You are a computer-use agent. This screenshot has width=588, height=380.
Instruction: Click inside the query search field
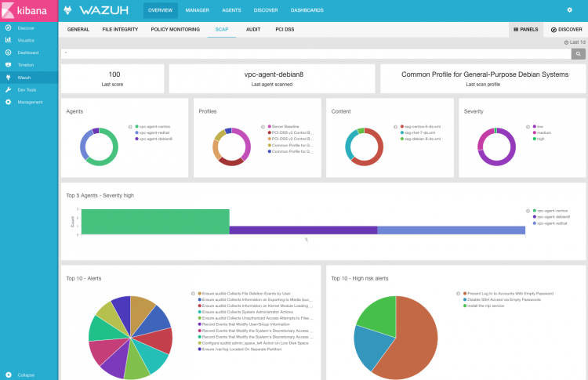coord(316,53)
